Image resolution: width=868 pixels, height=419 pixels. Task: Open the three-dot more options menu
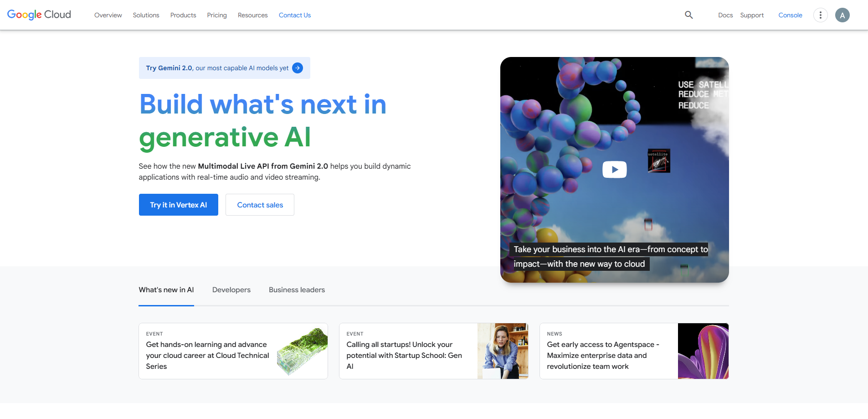(x=820, y=15)
